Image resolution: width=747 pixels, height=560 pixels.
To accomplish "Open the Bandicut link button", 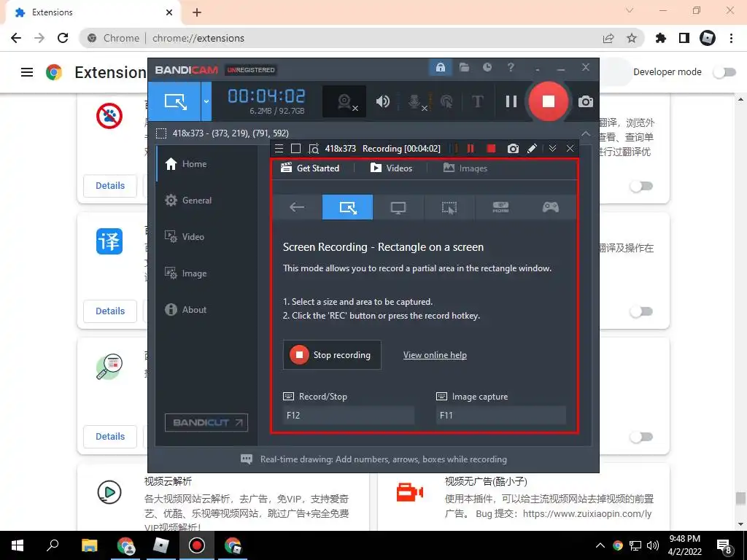I will (206, 422).
